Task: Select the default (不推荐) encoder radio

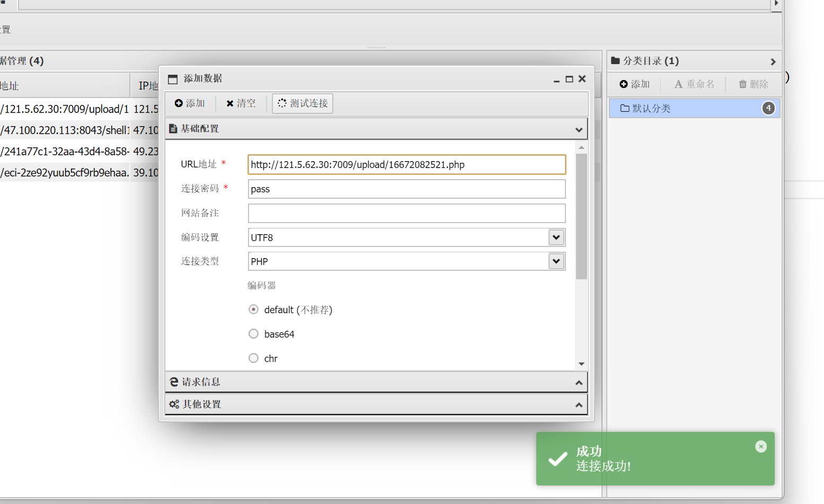Action: coord(254,310)
